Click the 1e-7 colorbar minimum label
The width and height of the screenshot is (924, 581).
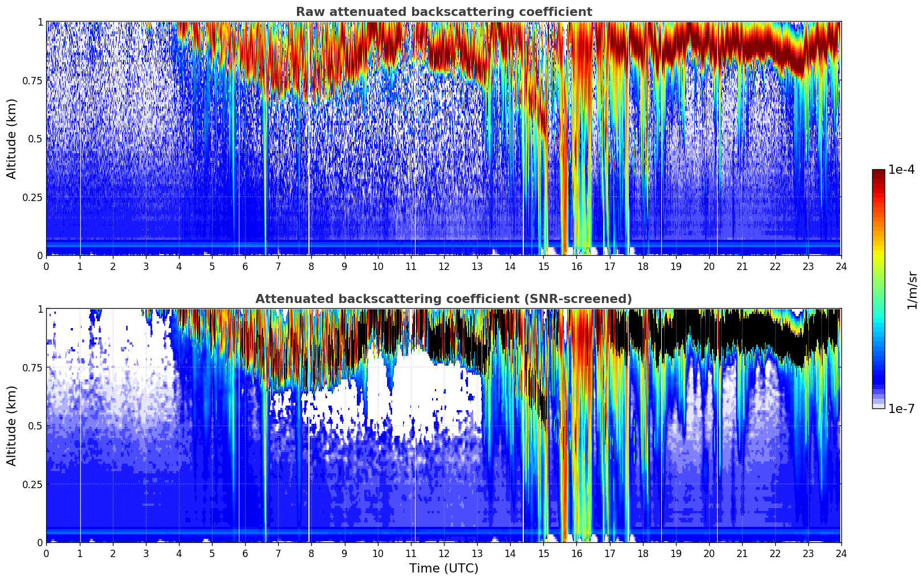(901, 409)
